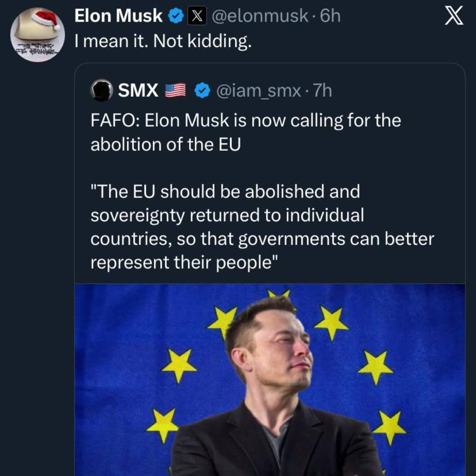
Task: Click the X logo in the top-right corner
Action: point(454,16)
